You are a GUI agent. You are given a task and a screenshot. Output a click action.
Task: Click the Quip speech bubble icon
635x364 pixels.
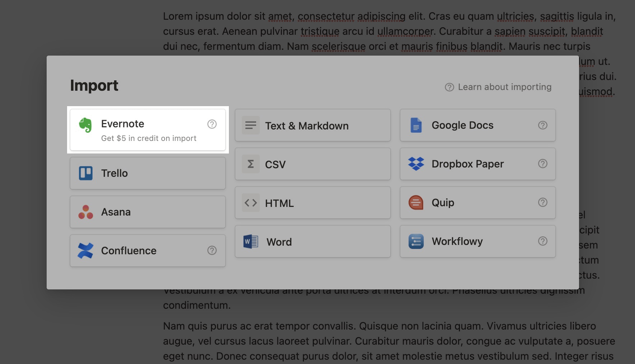tap(416, 203)
